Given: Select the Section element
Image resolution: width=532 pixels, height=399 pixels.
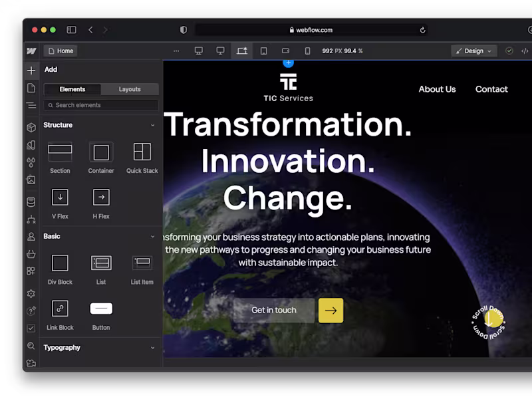Looking at the screenshot, I should (60, 158).
